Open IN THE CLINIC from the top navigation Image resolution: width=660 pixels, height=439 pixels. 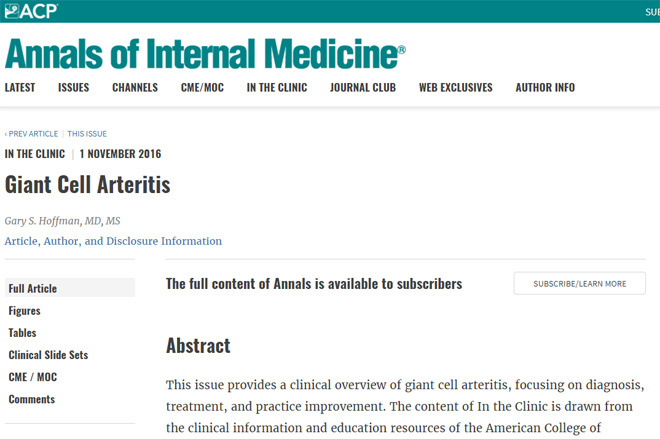tap(277, 88)
